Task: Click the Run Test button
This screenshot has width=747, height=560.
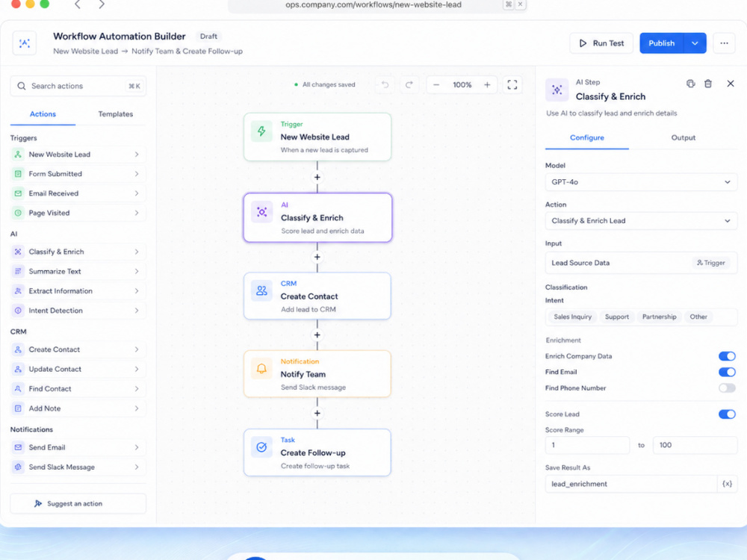Action: tap(601, 43)
